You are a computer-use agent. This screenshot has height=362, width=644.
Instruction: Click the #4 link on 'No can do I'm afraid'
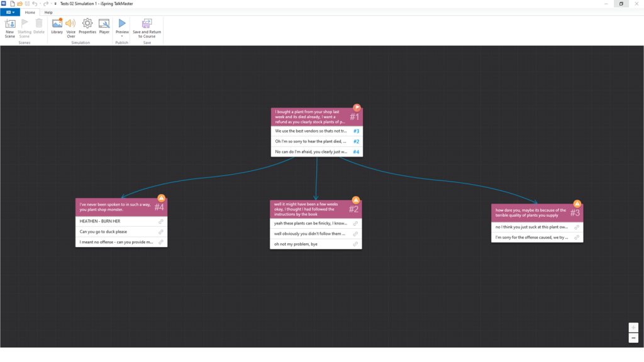356,152
